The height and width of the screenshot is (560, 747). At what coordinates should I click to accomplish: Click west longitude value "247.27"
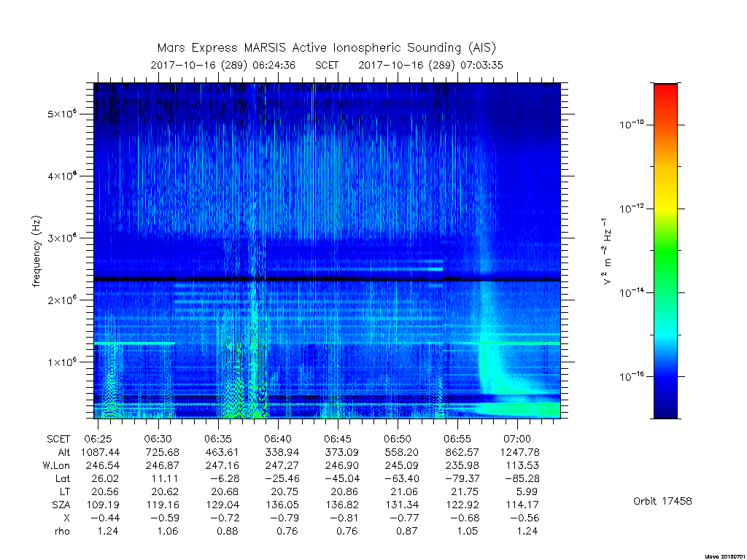coord(282,465)
